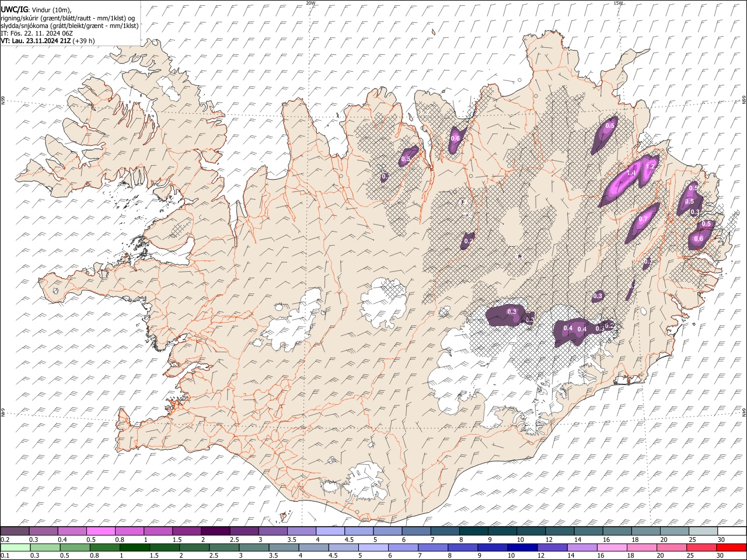Click the '(+39 h)' forecast offset text
Image resolution: width=747 pixels, height=560 pixels.
pos(82,41)
